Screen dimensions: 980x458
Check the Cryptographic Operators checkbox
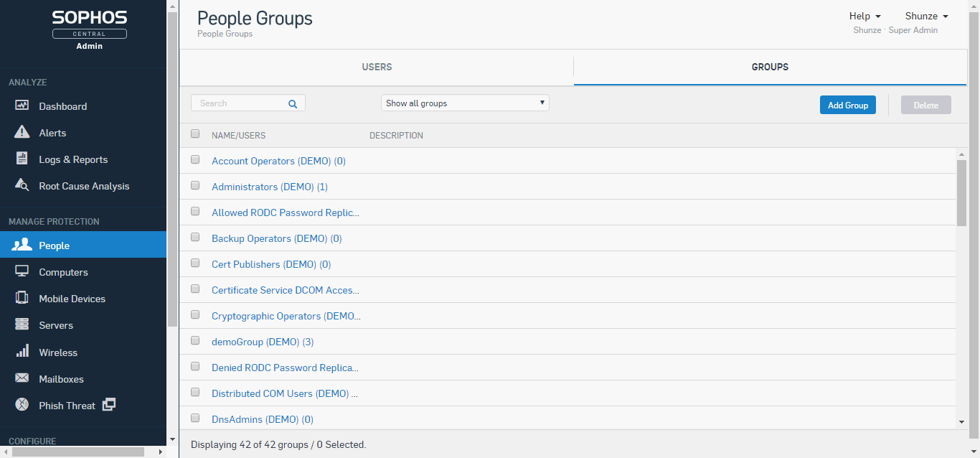[x=195, y=315]
